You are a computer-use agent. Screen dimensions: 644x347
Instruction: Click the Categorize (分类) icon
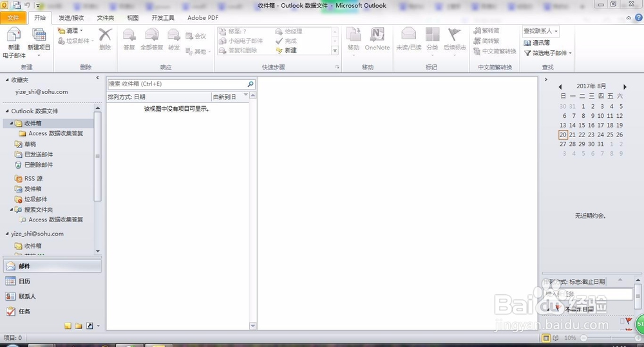click(x=432, y=35)
